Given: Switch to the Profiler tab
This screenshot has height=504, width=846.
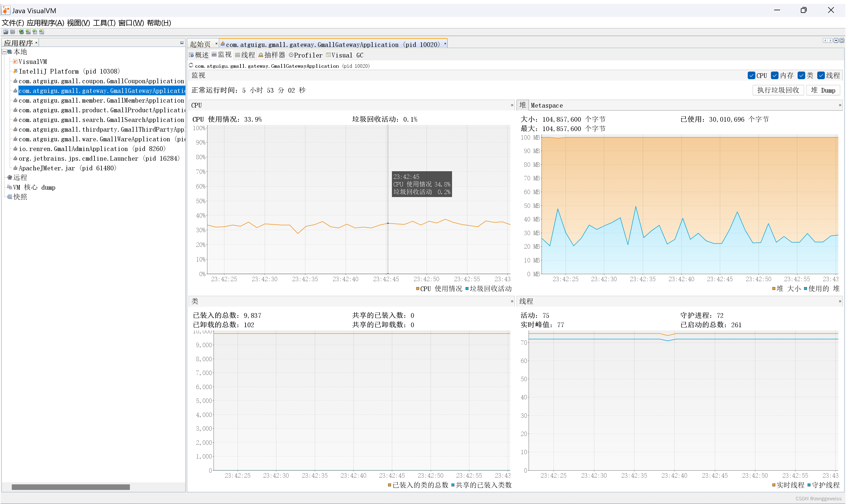Looking at the screenshot, I should 305,55.
